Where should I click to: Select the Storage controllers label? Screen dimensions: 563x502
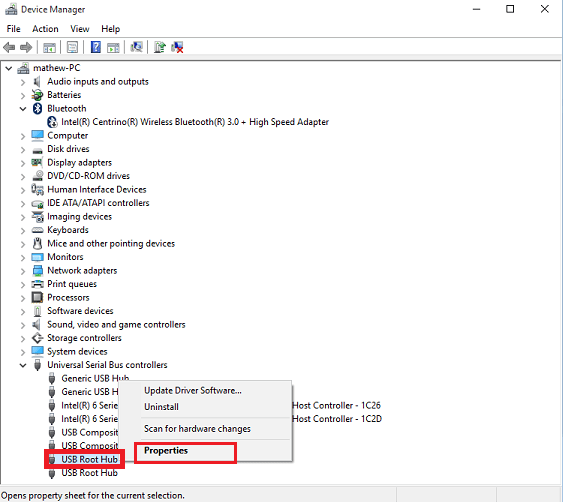click(84, 338)
